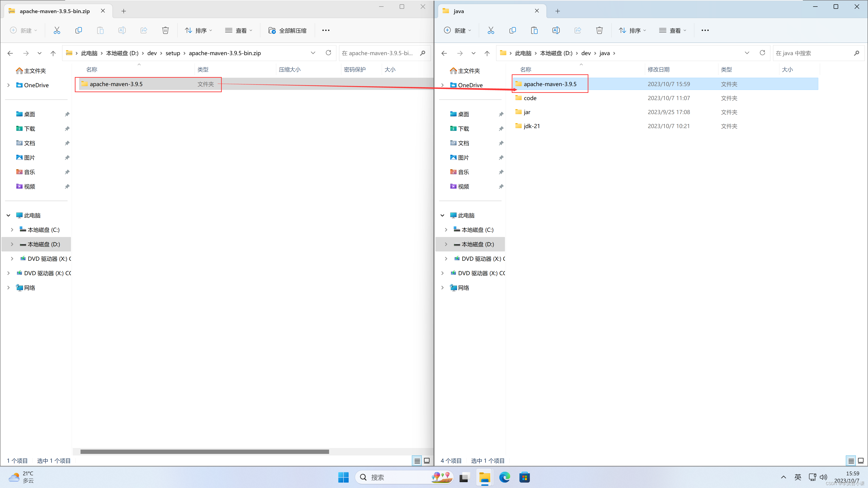Expand Local Disk (C:) in java window
Screen dimensions: 868x488
click(446, 230)
